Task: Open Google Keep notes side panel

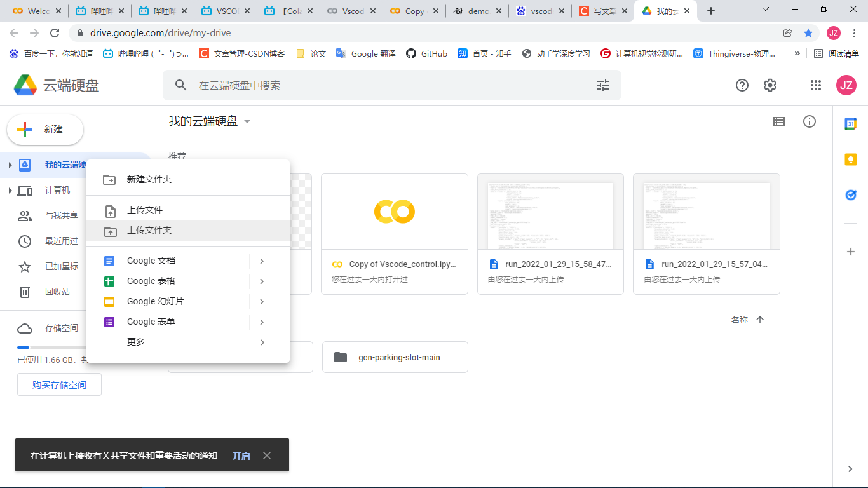Action: click(850, 159)
